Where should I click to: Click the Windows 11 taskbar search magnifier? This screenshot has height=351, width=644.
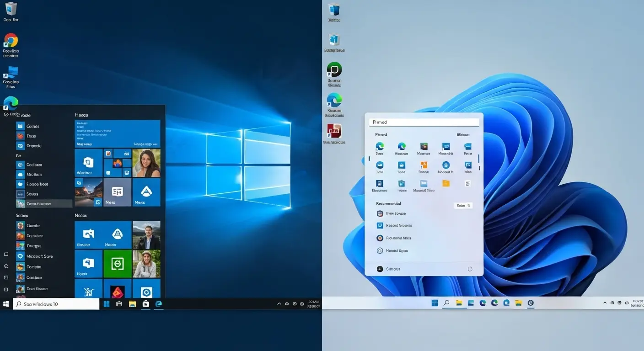coord(446,303)
